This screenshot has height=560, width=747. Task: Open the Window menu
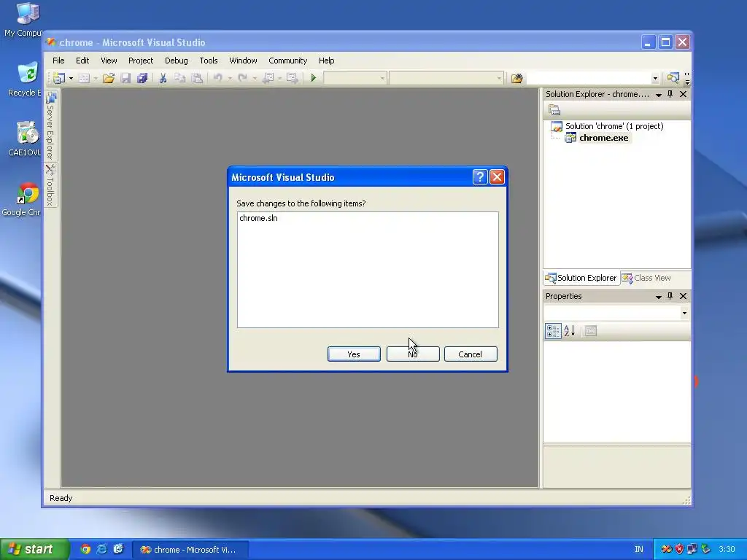pyautogui.click(x=243, y=61)
